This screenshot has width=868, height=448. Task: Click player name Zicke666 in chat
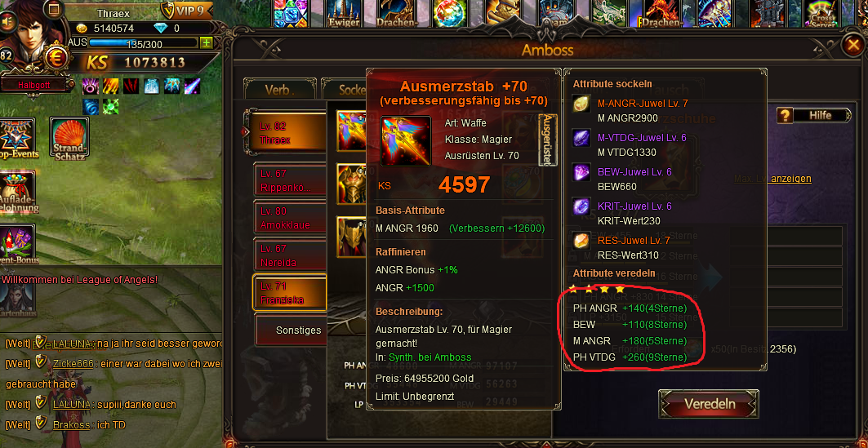coord(71,363)
